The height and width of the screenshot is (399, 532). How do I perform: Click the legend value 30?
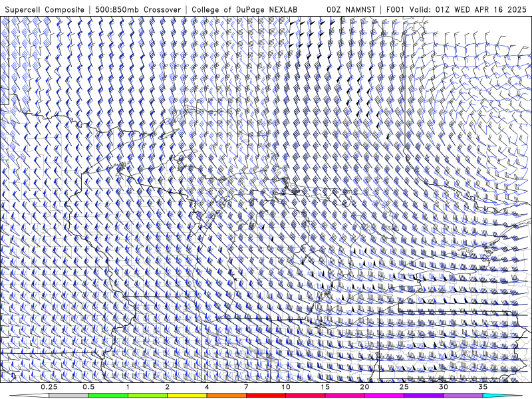(x=444, y=387)
